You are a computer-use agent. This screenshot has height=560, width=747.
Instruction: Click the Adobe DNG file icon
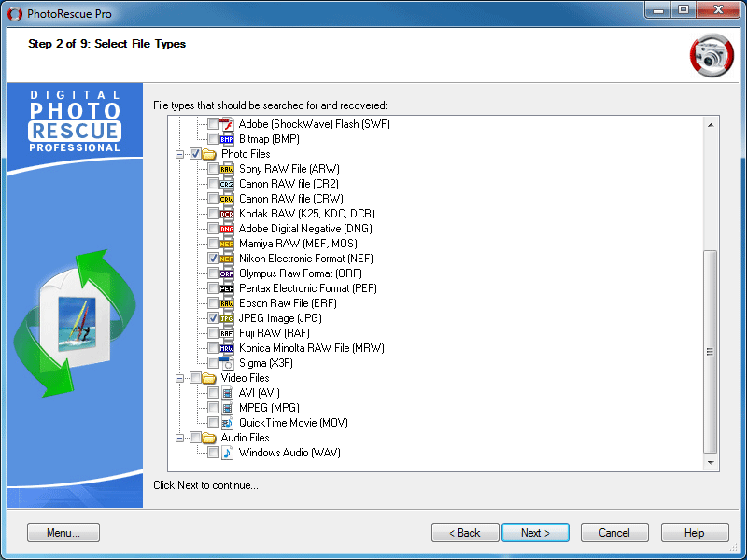(x=227, y=229)
